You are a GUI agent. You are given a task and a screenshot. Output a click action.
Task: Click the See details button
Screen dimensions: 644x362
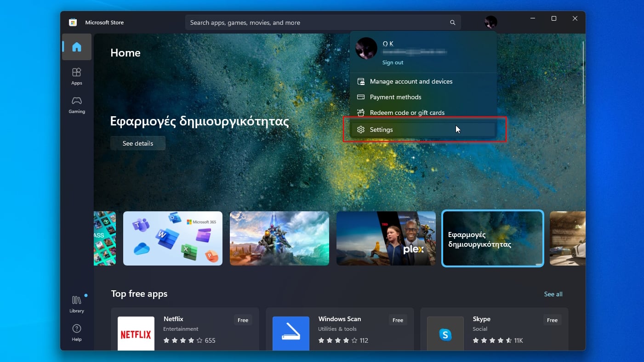pyautogui.click(x=138, y=143)
